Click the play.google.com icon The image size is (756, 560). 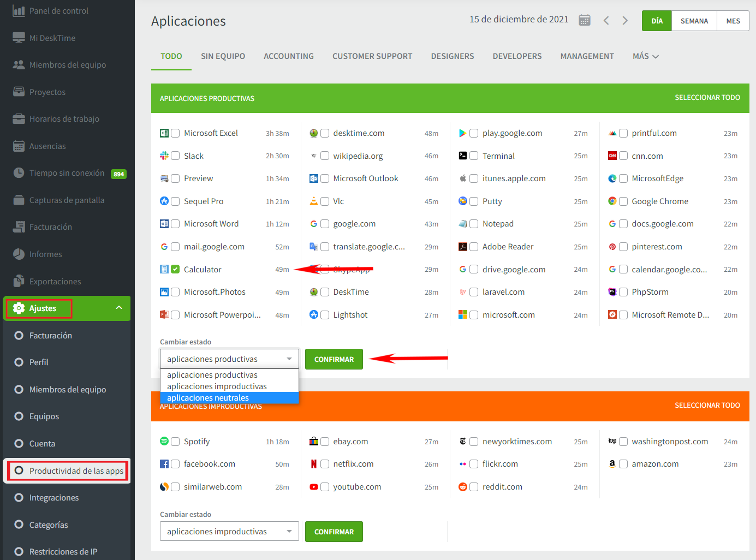[x=463, y=133]
